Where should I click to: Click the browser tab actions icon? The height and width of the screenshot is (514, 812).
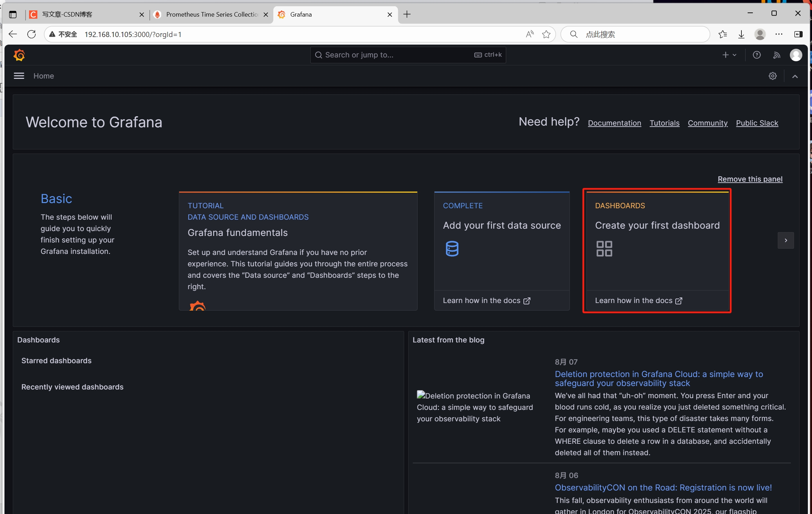(x=13, y=15)
